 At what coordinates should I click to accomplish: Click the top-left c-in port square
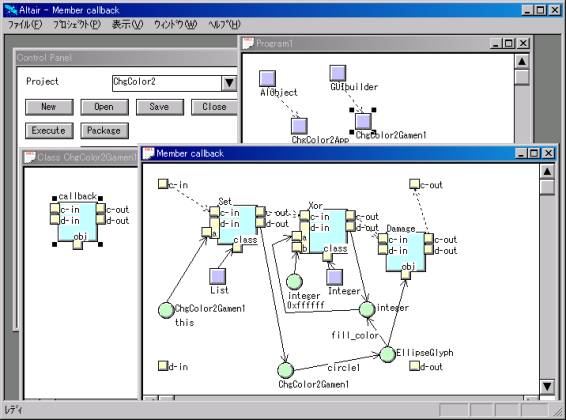[163, 184]
